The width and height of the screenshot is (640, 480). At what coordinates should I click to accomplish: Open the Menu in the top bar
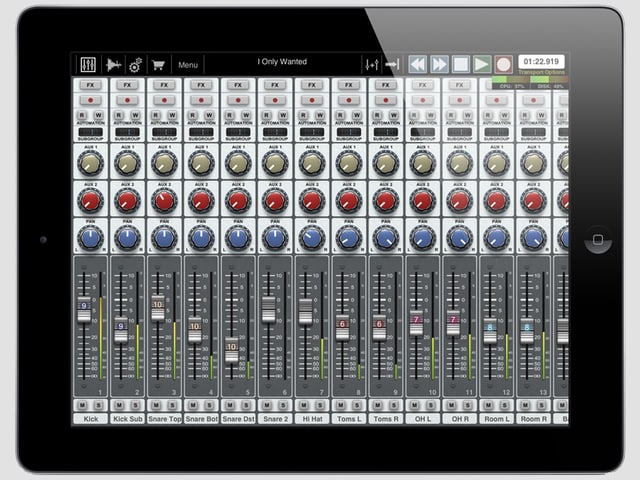[188, 65]
